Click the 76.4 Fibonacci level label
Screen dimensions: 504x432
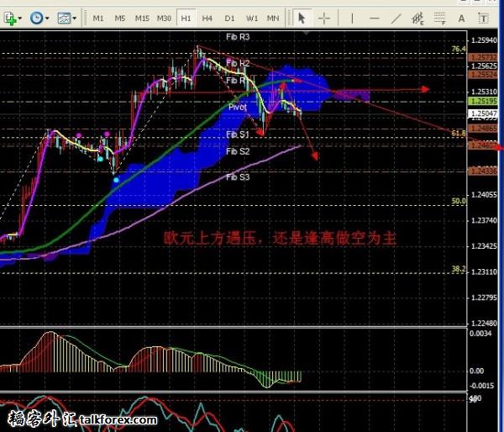click(x=459, y=49)
